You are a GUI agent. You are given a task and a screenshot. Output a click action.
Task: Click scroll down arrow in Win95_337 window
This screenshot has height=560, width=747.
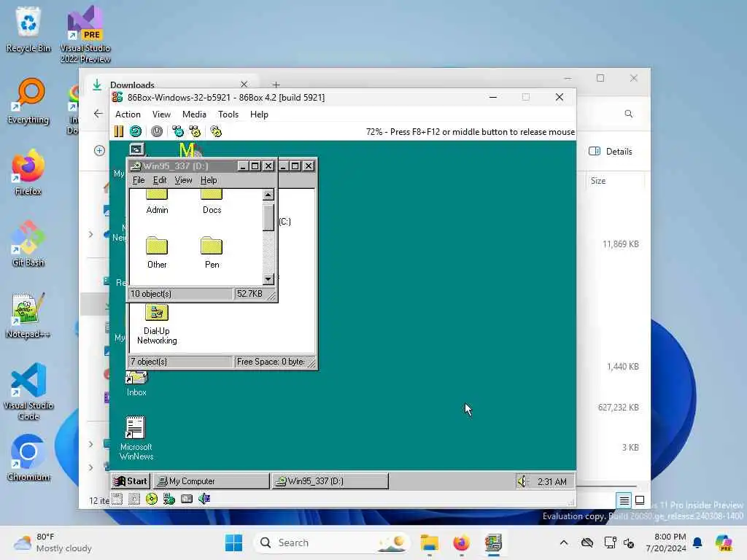268,279
